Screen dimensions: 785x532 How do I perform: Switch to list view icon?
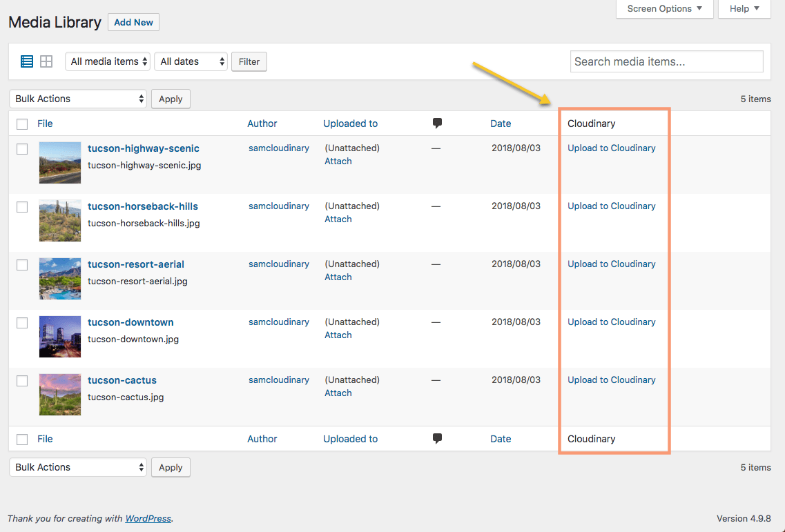tap(27, 61)
